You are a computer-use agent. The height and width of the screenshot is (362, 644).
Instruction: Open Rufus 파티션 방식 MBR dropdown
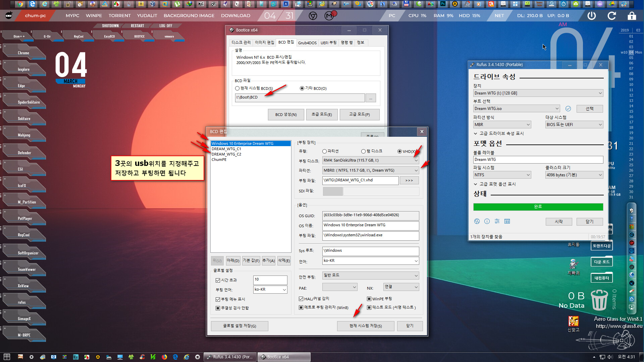[x=502, y=125]
